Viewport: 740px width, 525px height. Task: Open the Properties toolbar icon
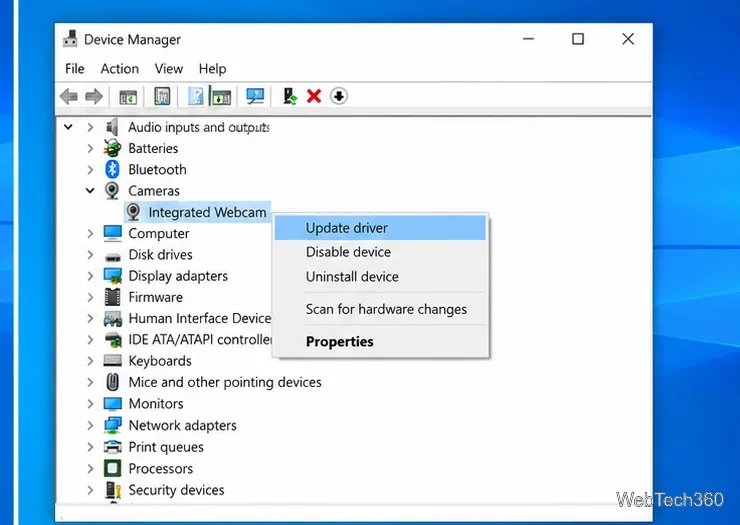coord(162,96)
